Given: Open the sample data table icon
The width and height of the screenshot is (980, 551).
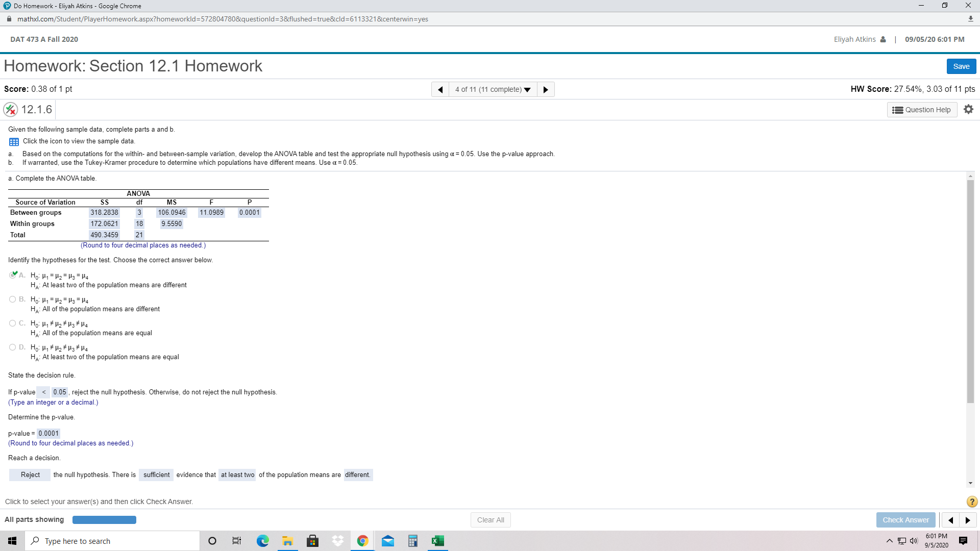Looking at the screenshot, I should pyautogui.click(x=14, y=142).
